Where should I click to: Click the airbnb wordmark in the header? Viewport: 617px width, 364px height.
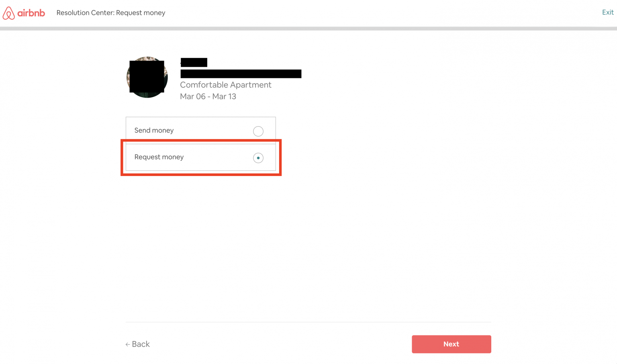(x=31, y=12)
